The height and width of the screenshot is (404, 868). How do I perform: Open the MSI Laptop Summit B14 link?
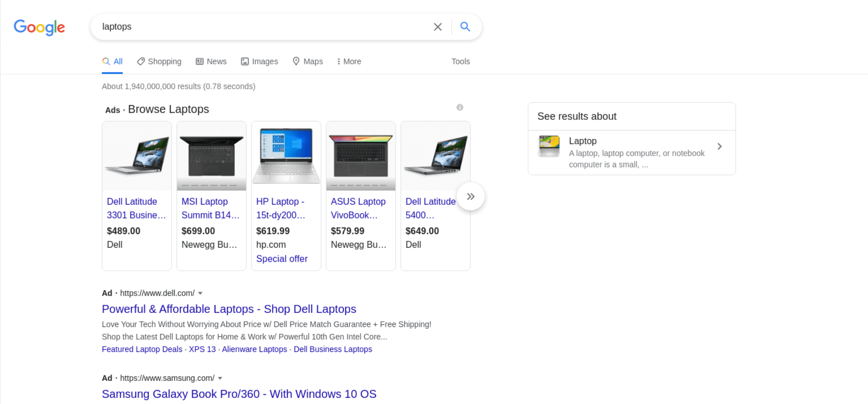[x=210, y=208]
